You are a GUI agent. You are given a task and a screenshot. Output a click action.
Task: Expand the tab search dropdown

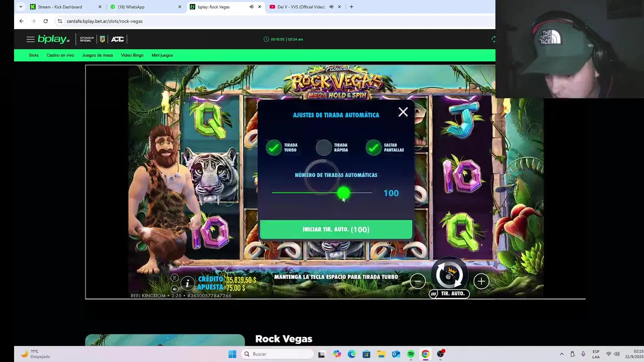click(21, 7)
